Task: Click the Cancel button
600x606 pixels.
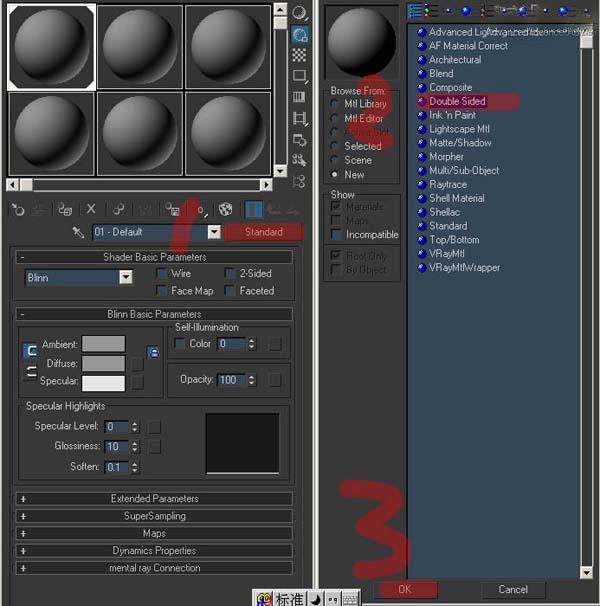Action: tap(513, 589)
